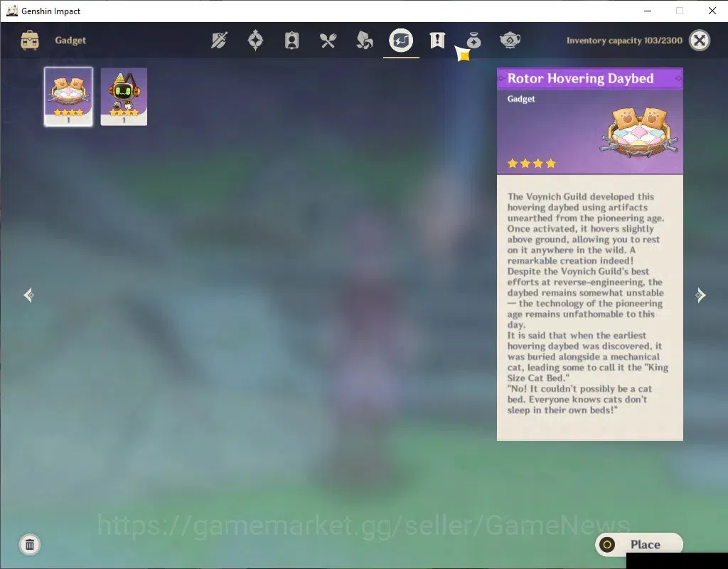Close the inventory with X button
Screen dimensions: 728x569
click(x=700, y=41)
